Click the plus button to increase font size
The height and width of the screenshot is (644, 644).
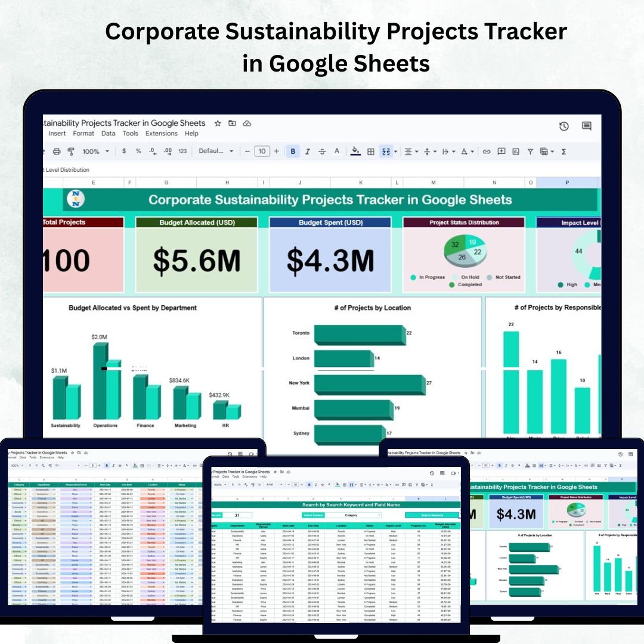[276, 151]
